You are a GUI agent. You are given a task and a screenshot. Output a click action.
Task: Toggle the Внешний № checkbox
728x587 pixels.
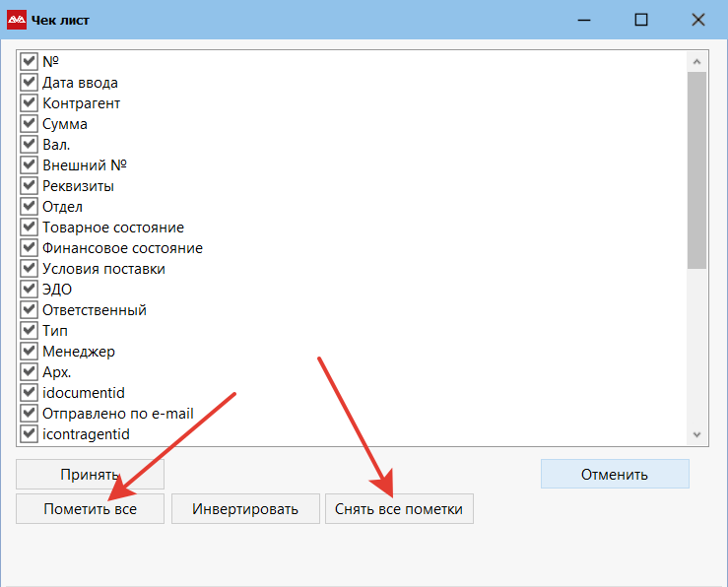point(29,165)
